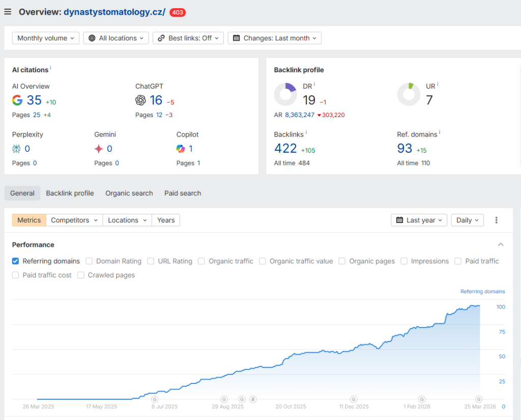Open the three-dot options menu near Daily selector

click(496, 220)
